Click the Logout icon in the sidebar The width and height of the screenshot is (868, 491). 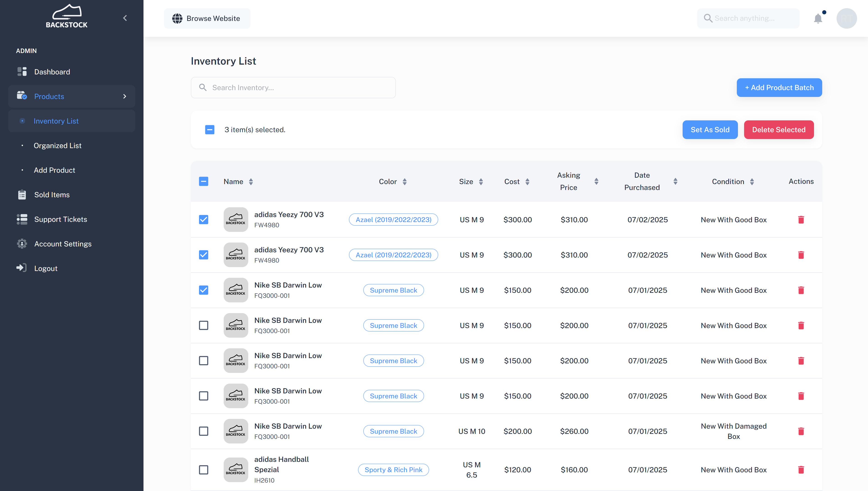pos(22,268)
